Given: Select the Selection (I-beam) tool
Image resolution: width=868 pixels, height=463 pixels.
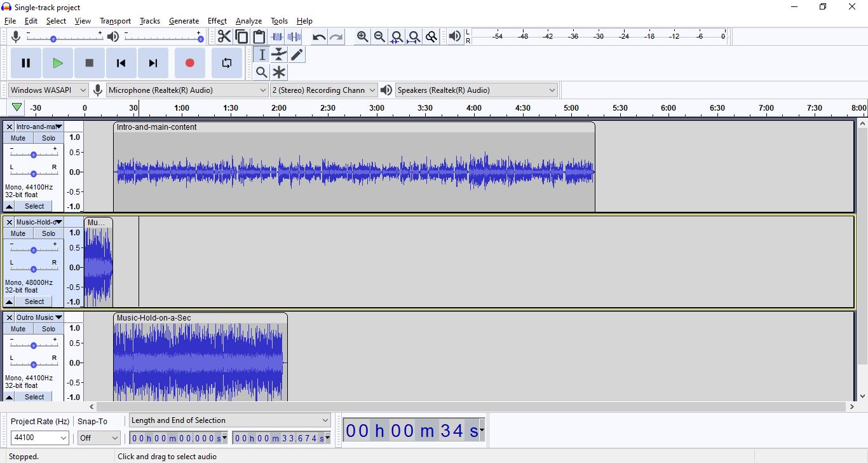Looking at the screenshot, I should point(262,55).
